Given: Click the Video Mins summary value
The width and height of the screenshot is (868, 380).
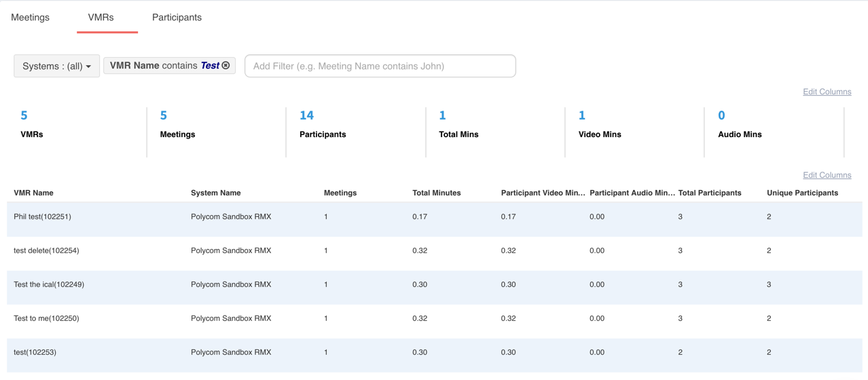Looking at the screenshot, I should 581,115.
